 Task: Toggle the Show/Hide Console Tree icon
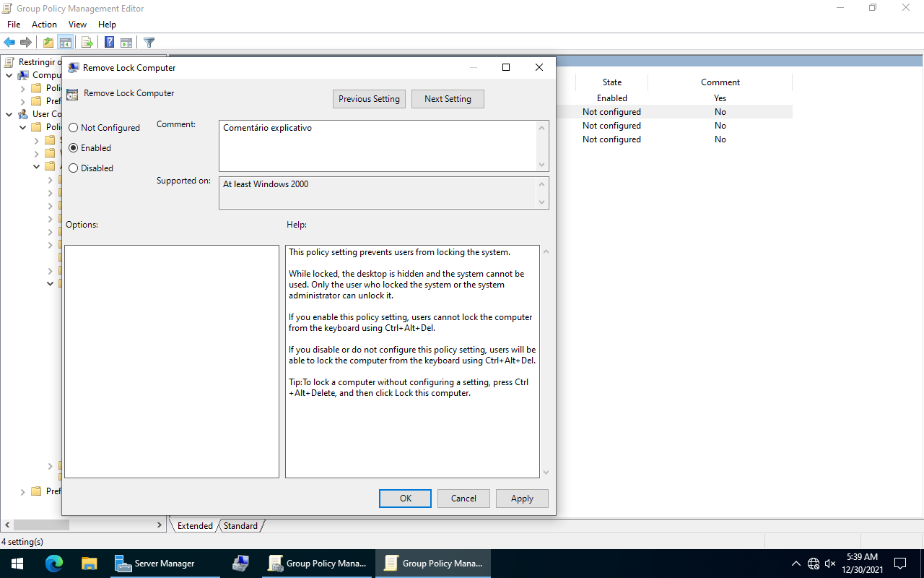pos(66,42)
